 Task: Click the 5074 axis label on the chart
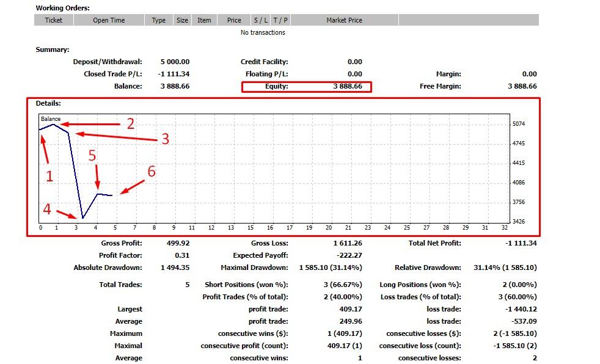519,122
